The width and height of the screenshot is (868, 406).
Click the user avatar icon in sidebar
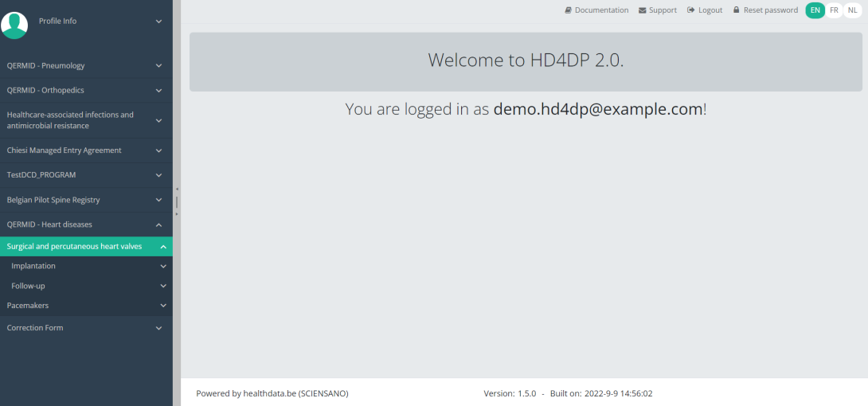(x=14, y=24)
